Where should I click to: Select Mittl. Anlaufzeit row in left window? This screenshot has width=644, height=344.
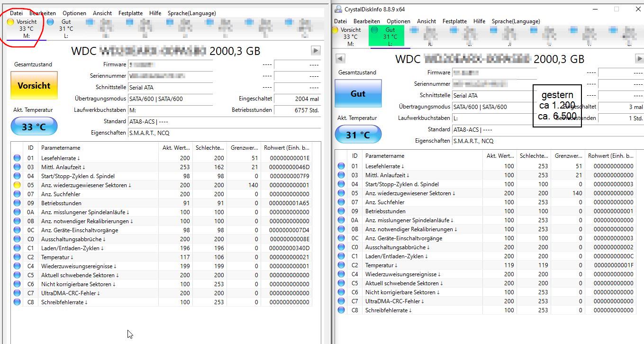click(162, 167)
